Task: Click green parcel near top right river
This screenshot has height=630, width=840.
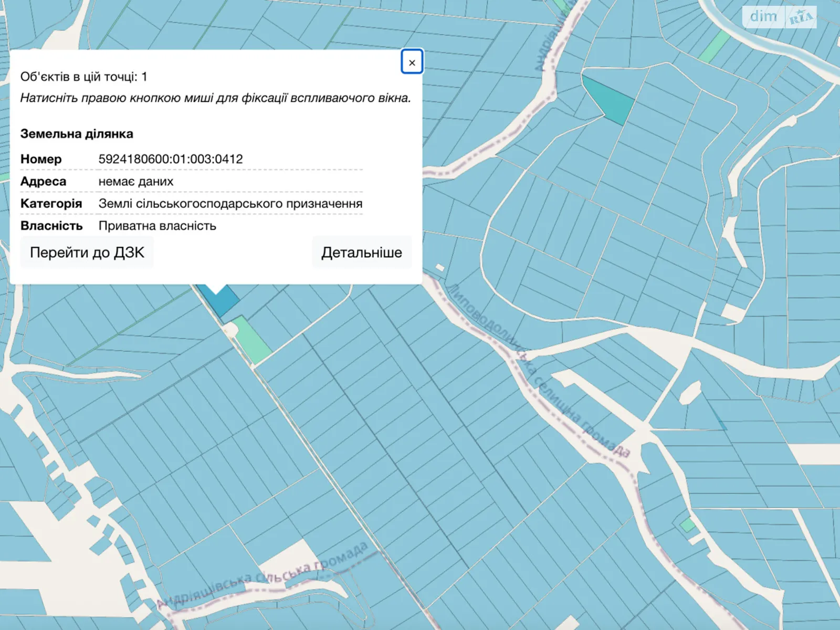Action: click(714, 46)
